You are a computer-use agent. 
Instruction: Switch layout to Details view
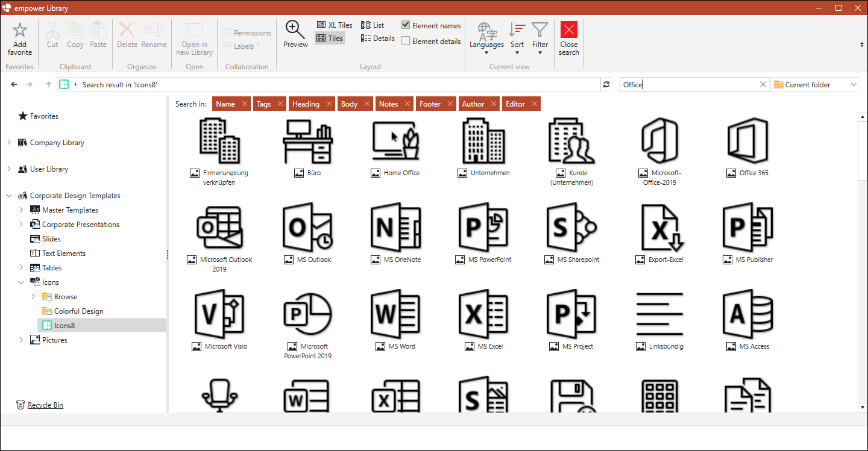click(x=378, y=39)
